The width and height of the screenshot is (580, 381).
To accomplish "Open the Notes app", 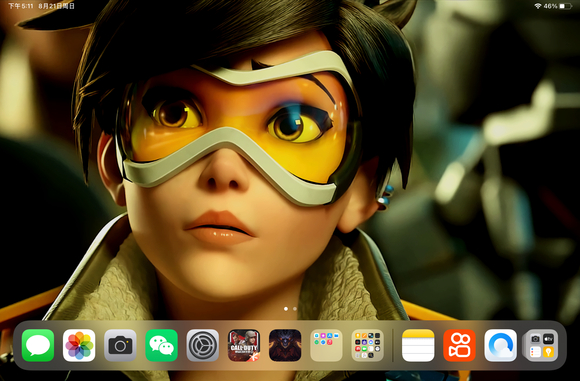I will pos(418,345).
